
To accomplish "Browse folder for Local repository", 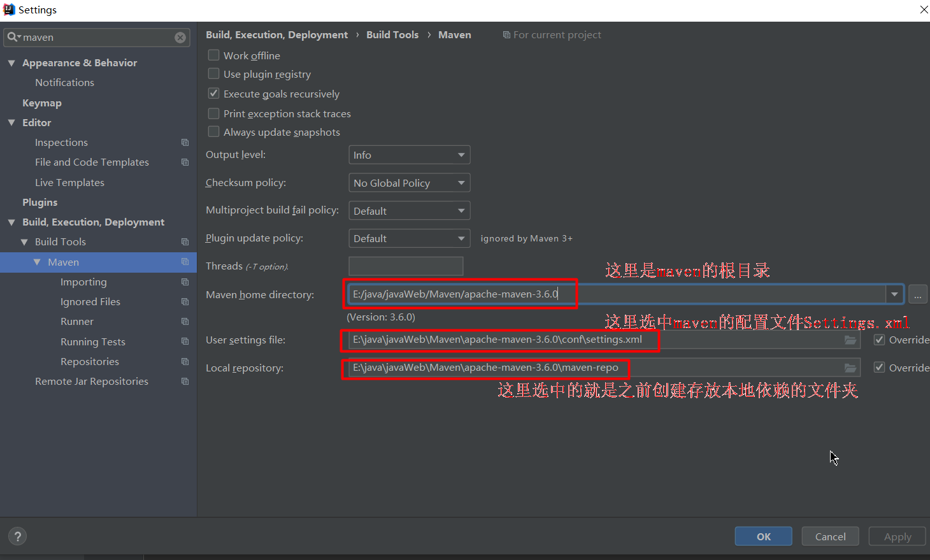I will [850, 368].
